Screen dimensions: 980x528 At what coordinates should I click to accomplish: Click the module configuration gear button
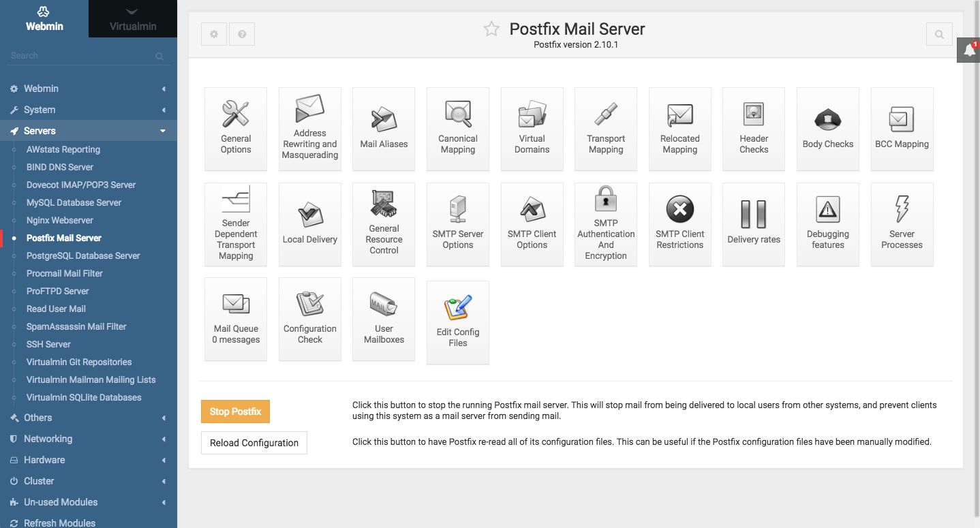(214, 34)
